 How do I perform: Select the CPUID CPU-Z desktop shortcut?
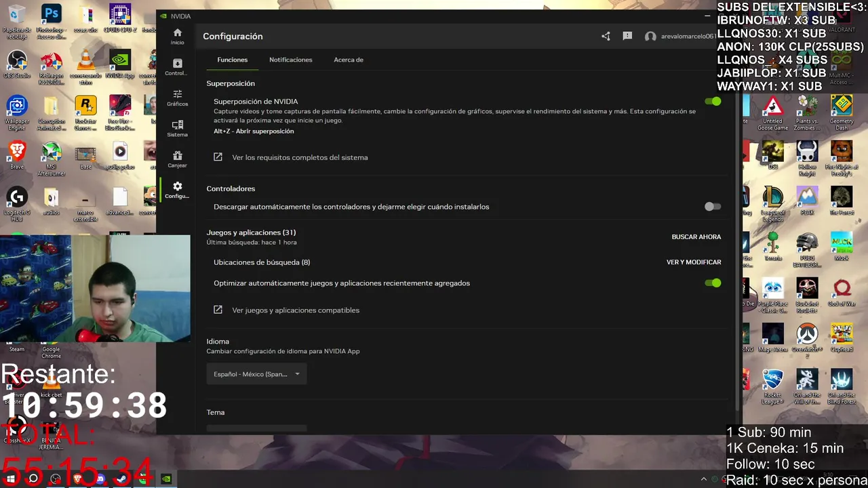tap(120, 18)
